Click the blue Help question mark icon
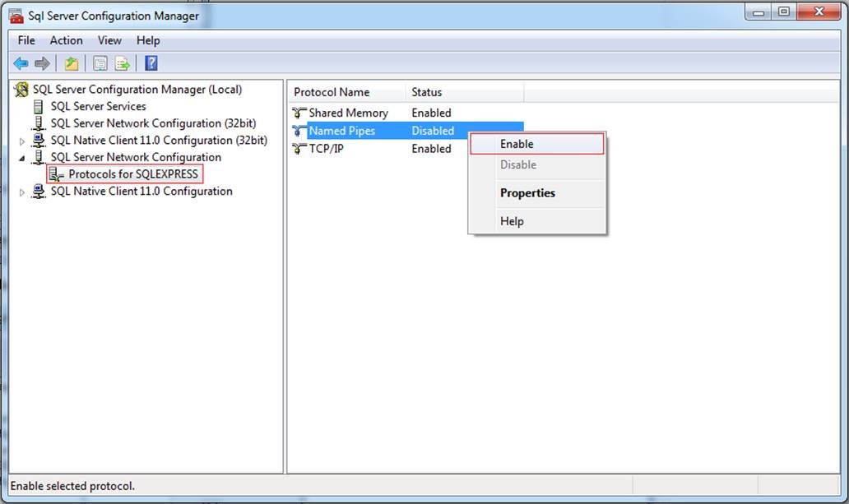 [x=151, y=63]
